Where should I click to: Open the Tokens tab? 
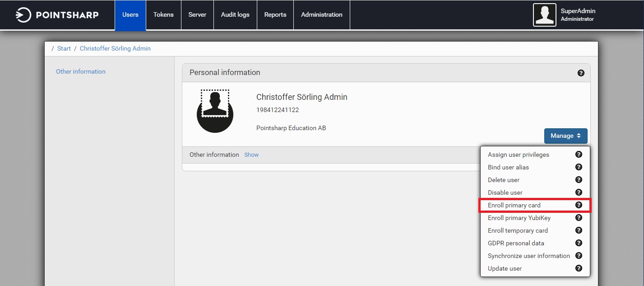[x=163, y=14]
